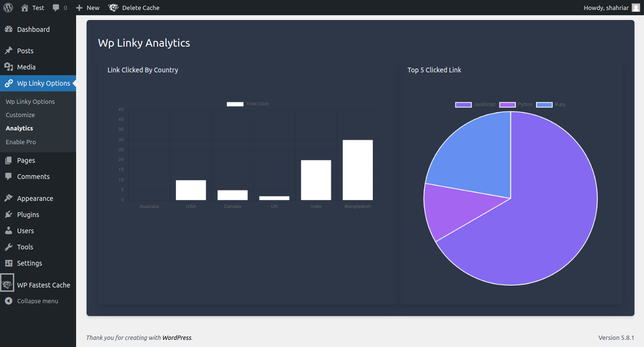This screenshot has width=644, height=347.
Task: Toggle JavaScript legend in pie chart
Action: 475,104
